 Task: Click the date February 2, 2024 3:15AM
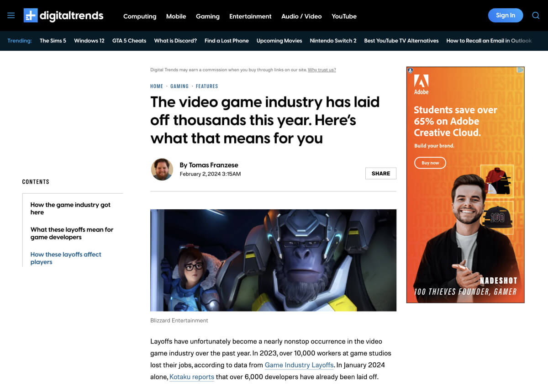coord(210,174)
